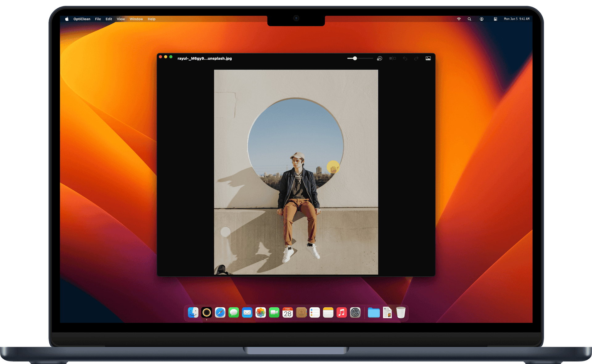Screen dimensions: 592x364
Task: Expand the View menu
Action: [x=121, y=19]
